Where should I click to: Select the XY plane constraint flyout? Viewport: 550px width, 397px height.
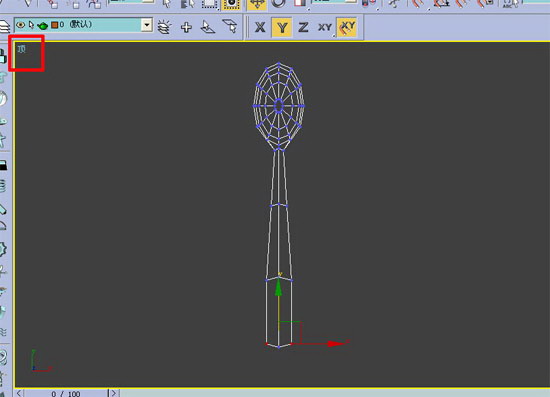click(325, 27)
